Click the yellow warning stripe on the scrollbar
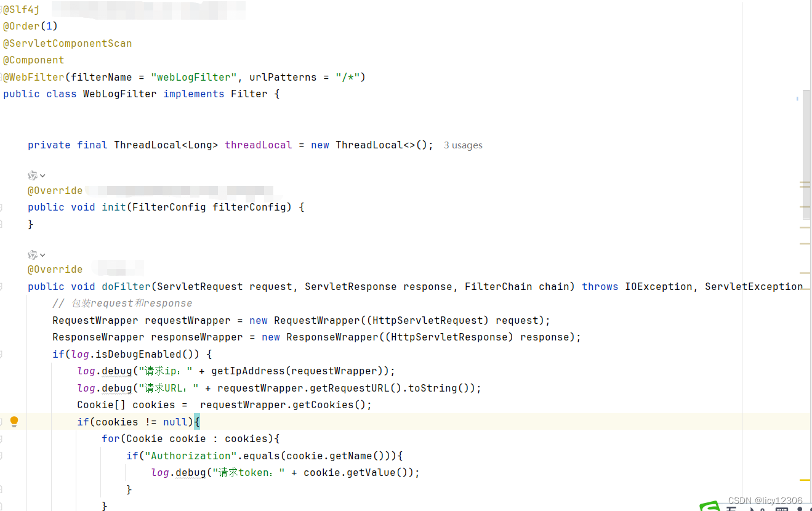Viewport: 812px width, 511px height. coord(805,480)
